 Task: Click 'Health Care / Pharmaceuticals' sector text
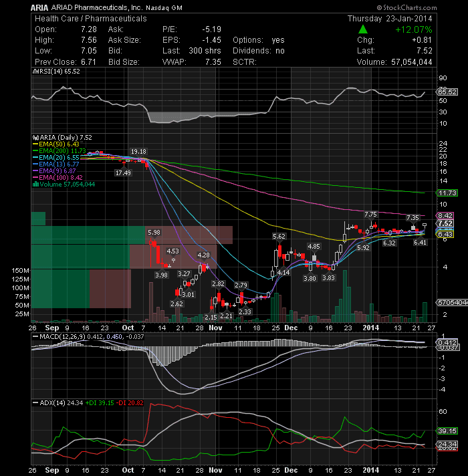91,19
